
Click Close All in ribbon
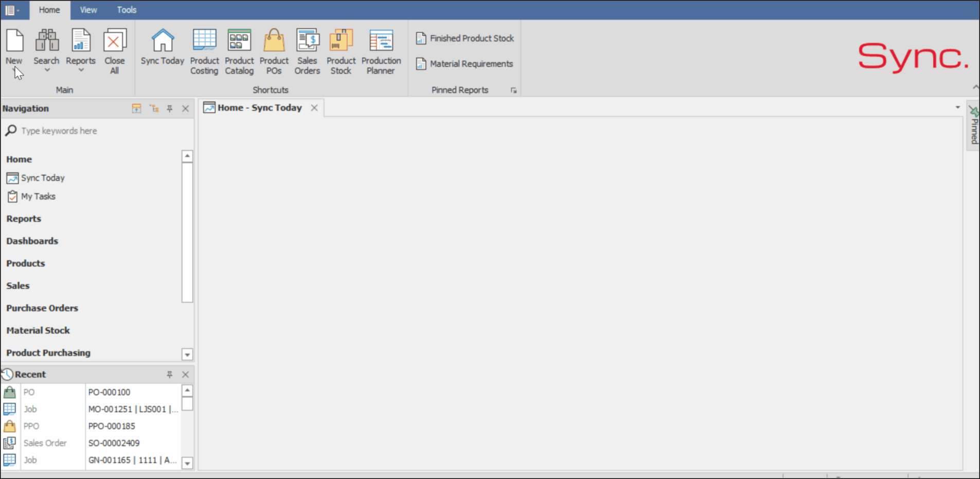coord(114,51)
